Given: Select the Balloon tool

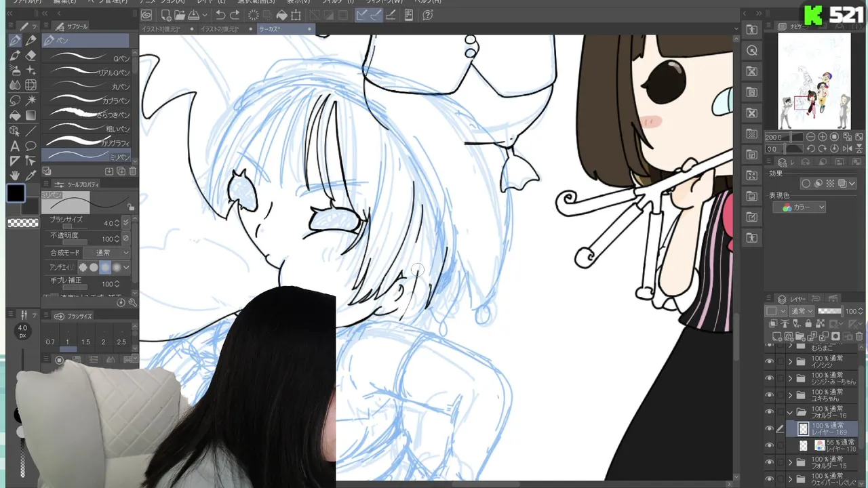Looking at the screenshot, I should point(31,146).
